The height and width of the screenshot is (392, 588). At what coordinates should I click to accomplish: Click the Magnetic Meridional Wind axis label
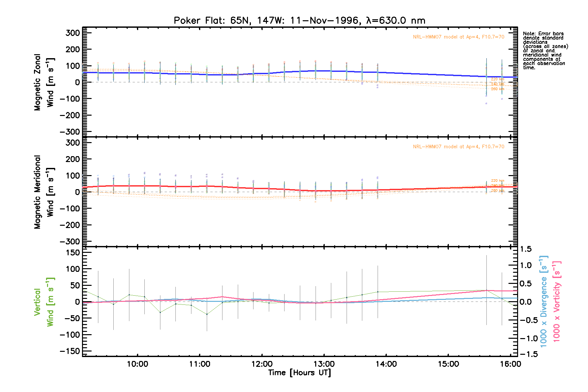(44, 192)
